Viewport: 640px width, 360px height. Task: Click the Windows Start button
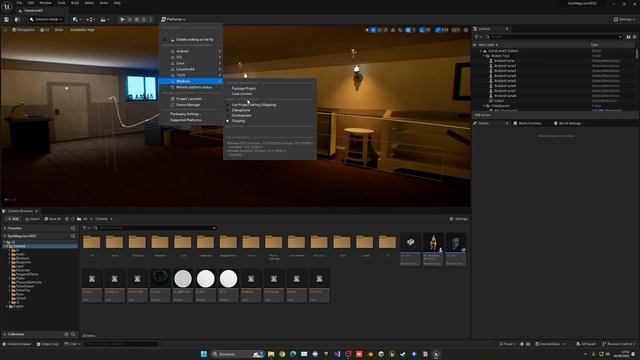[204, 354]
